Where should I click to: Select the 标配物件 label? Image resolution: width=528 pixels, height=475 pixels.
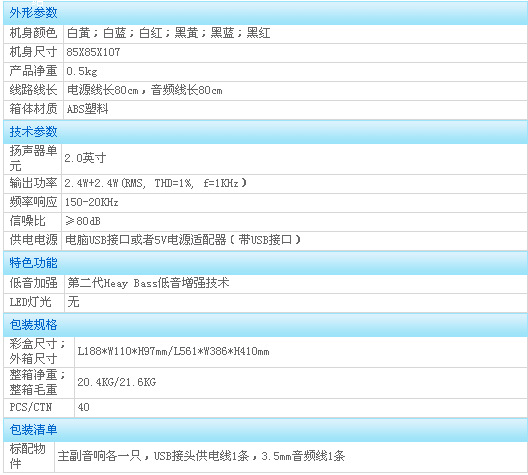(27, 456)
